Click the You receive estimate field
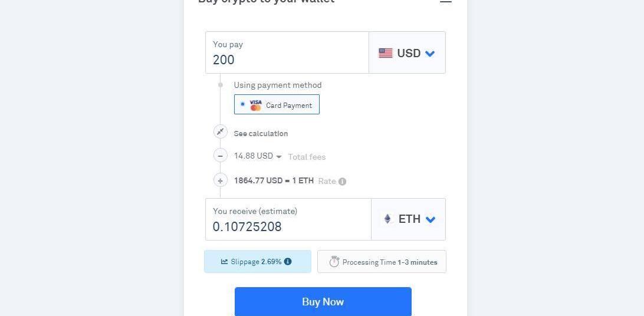Screen dimensions: 644x316 (288, 226)
